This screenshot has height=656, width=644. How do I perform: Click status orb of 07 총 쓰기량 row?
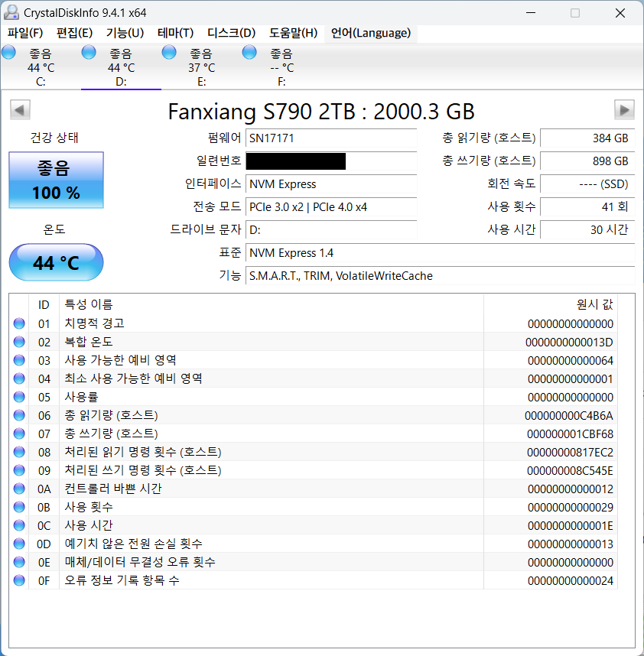pos(19,434)
